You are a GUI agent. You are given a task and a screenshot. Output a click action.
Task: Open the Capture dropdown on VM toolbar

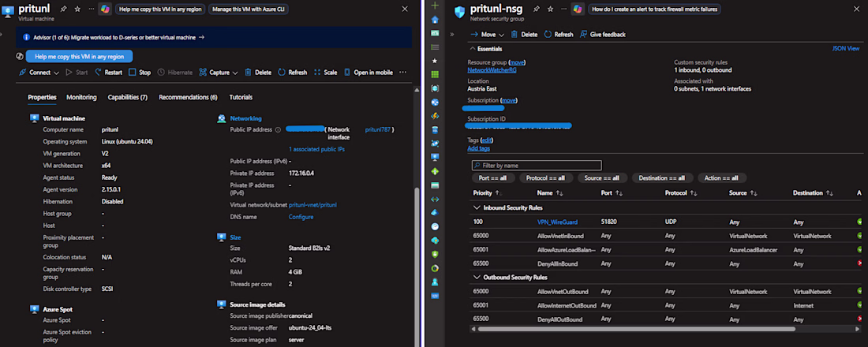pos(219,73)
